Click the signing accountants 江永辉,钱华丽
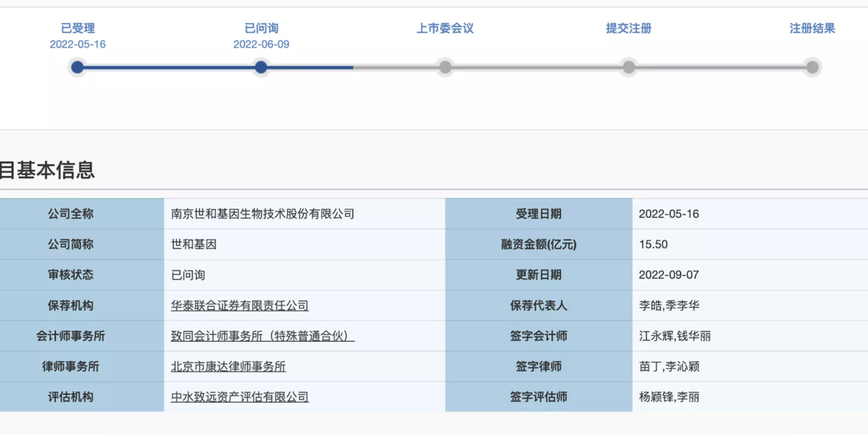Image resolution: width=868 pixels, height=435 pixels. click(674, 336)
